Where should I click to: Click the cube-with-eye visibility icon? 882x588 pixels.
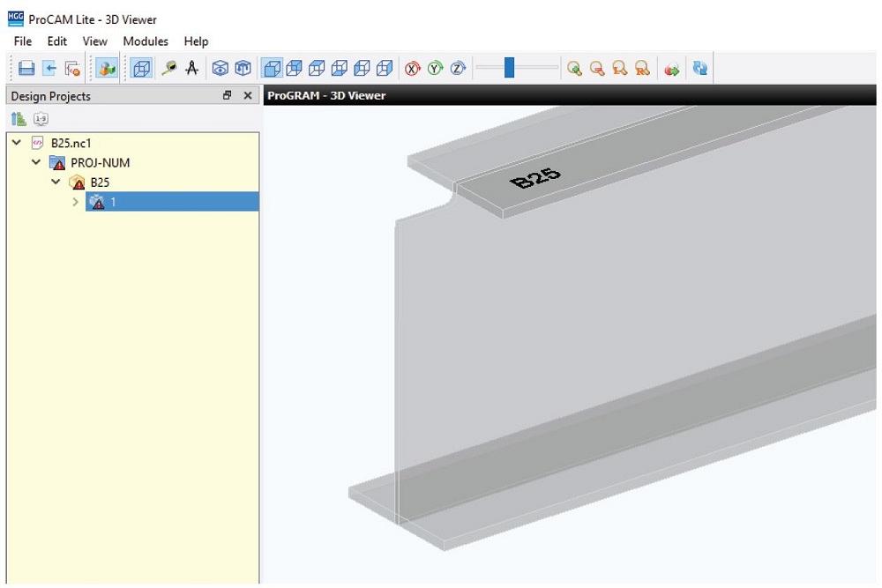220,69
